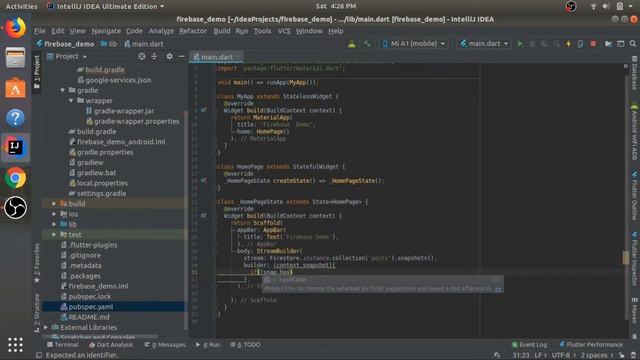Click the Attach debugger phone icon in toolbar
The width and height of the screenshot is (640, 360).
[580, 44]
